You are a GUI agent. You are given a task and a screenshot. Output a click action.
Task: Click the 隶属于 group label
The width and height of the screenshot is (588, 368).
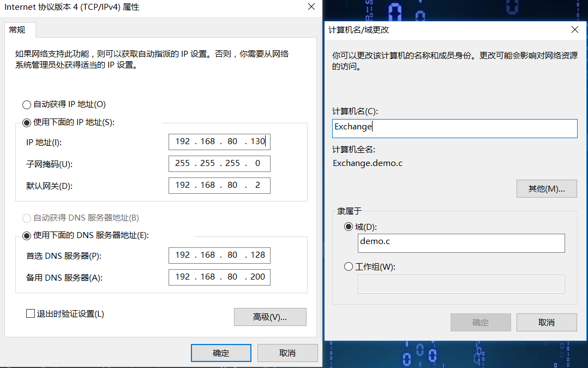click(349, 211)
